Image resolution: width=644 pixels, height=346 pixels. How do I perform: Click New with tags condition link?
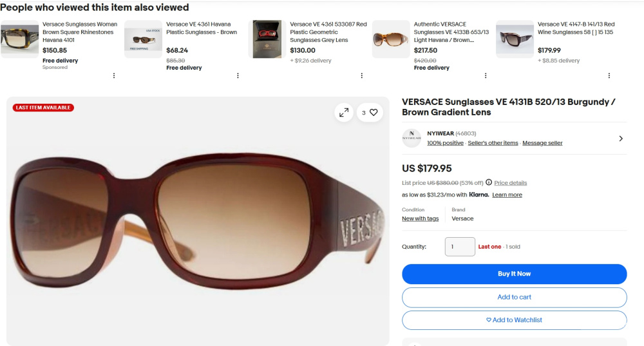420,218
